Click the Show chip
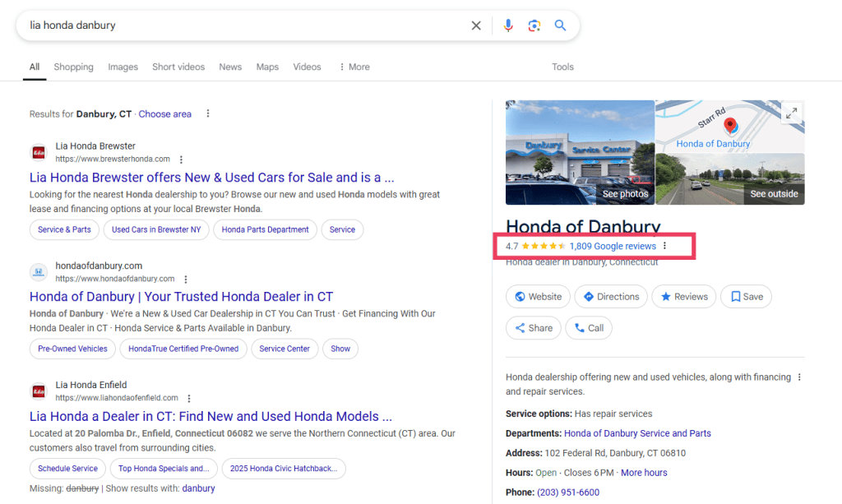Viewport: 842px width, 504px height. tap(340, 349)
